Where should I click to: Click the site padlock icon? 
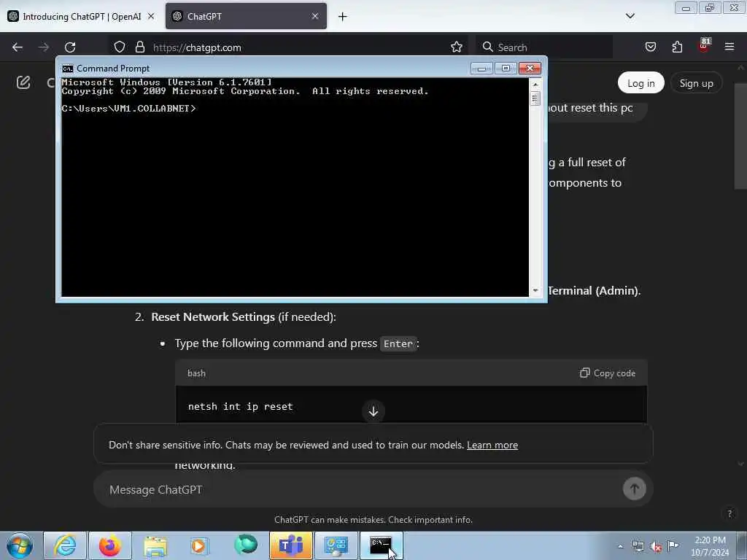click(x=139, y=47)
